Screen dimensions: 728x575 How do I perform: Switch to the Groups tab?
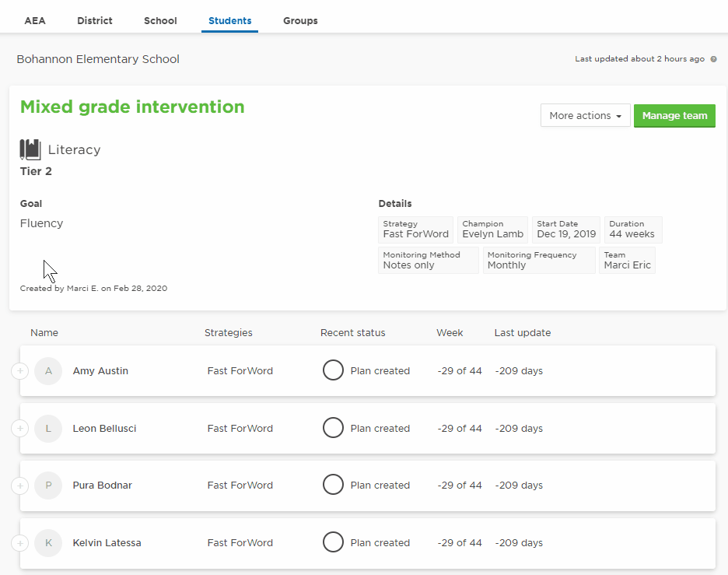pyautogui.click(x=300, y=21)
